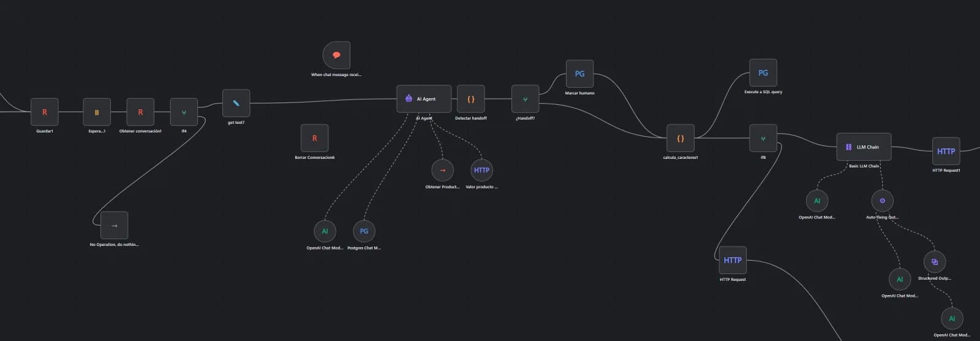Select the No Operation node

click(114, 225)
